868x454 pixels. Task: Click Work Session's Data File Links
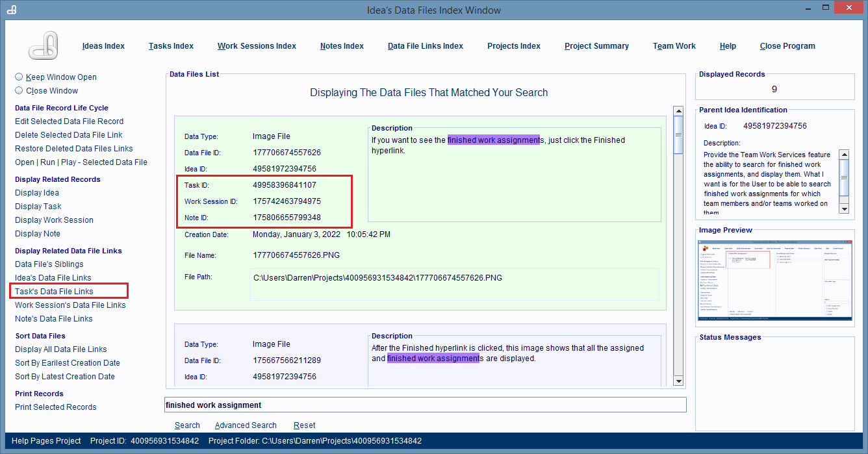point(70,305)
